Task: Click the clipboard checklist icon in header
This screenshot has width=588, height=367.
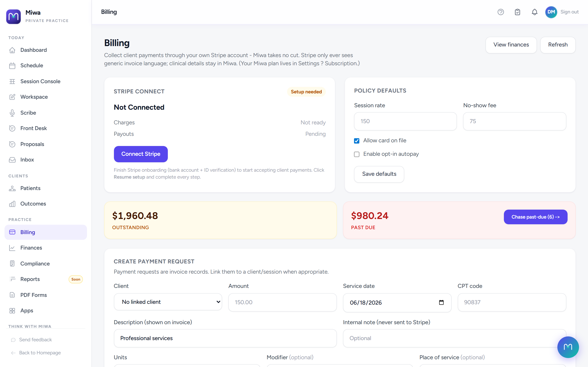Action: coord(517,12)
